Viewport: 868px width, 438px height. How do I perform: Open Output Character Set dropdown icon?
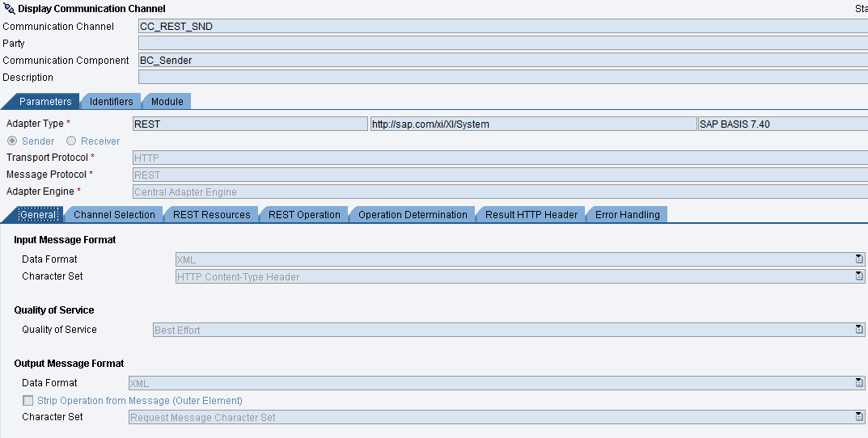[858, 416]
